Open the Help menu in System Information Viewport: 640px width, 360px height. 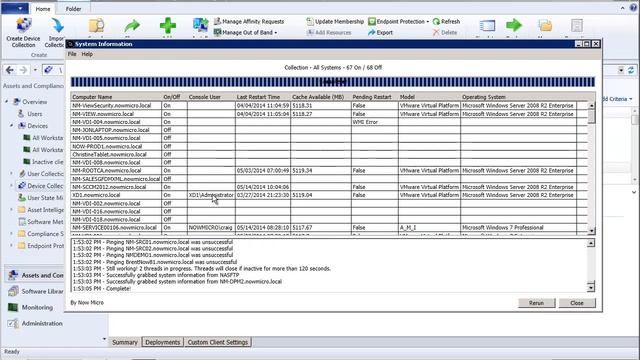click(87, 54)
